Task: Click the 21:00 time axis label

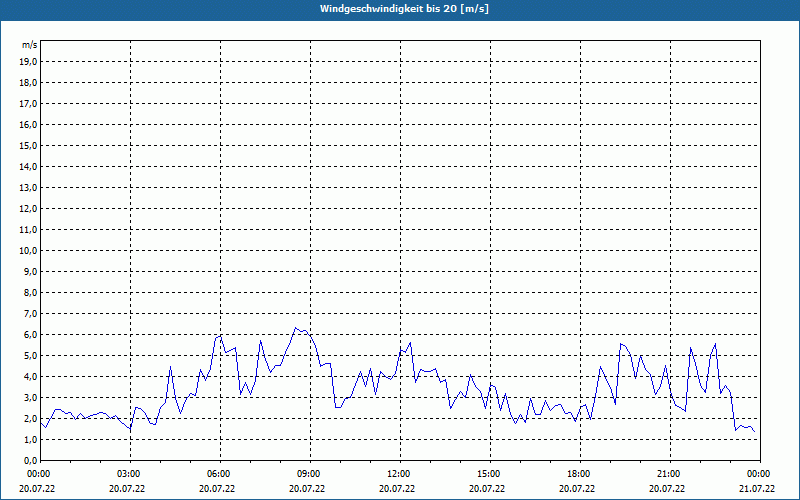Action: 670,474
